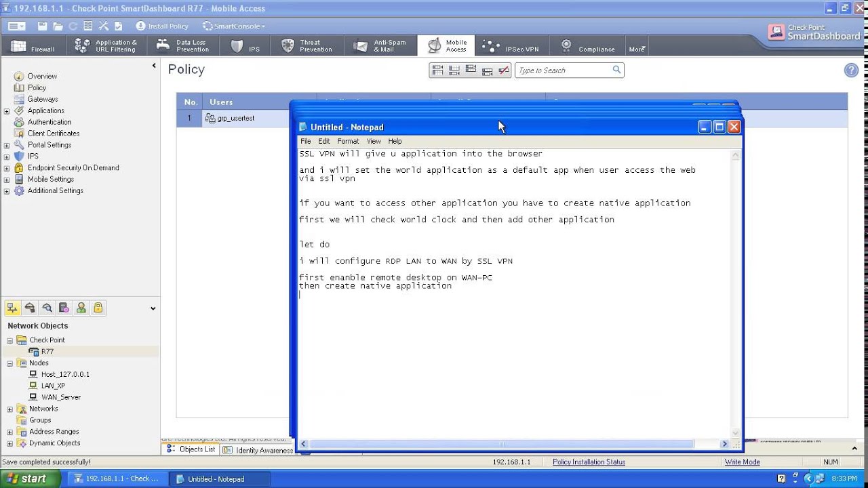This screenshot has width=868, height=488.
Task: Select Authentication in the navigation tree
Action: point(49,122)
